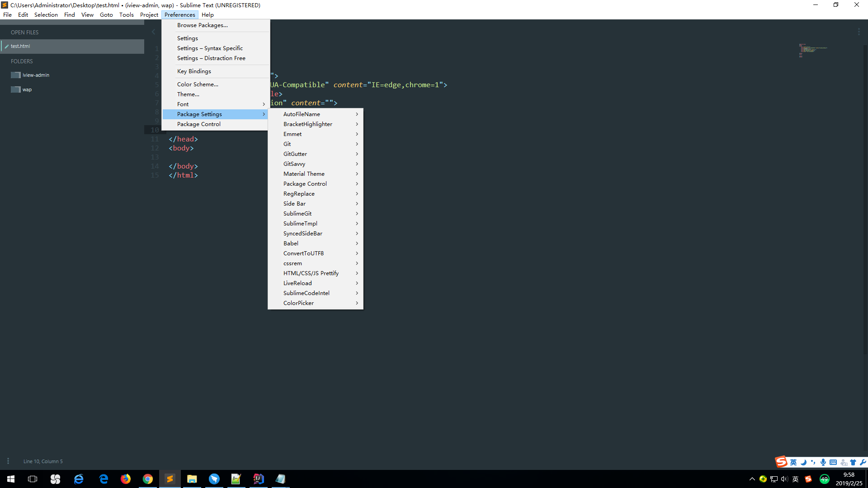Choose Browse Packages... menu entry
The width and height of the screenshot is (868, 488).
(215, 25)
